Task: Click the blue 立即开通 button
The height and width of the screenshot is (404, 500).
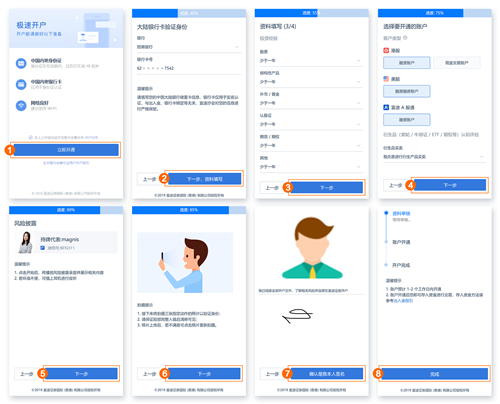Action: [66, 150]
